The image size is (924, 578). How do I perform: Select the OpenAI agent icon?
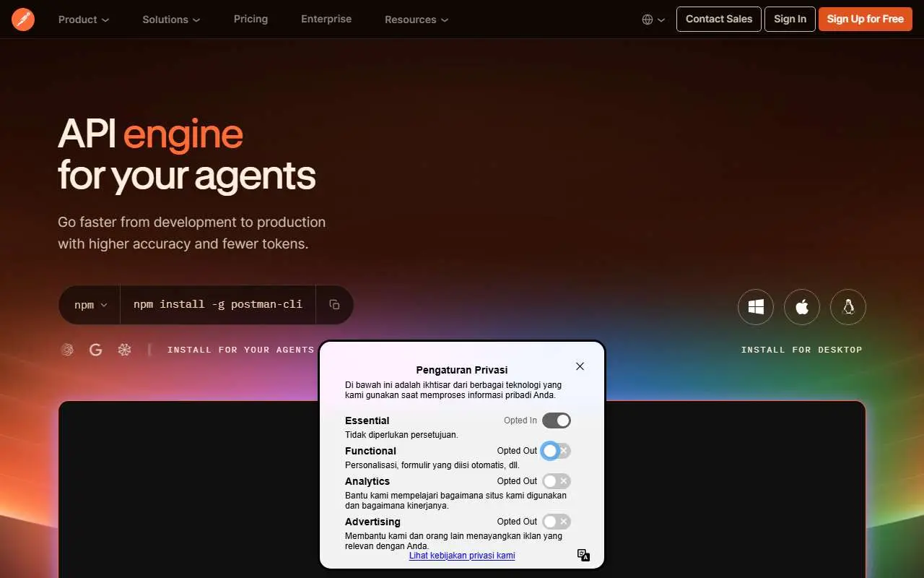[67, 350]
